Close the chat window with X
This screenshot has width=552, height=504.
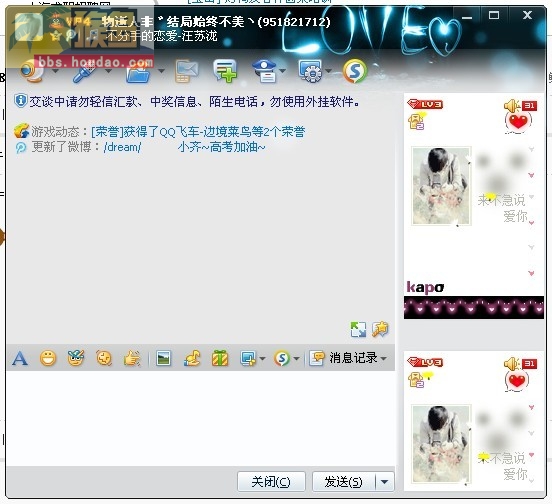click(527, 15)
